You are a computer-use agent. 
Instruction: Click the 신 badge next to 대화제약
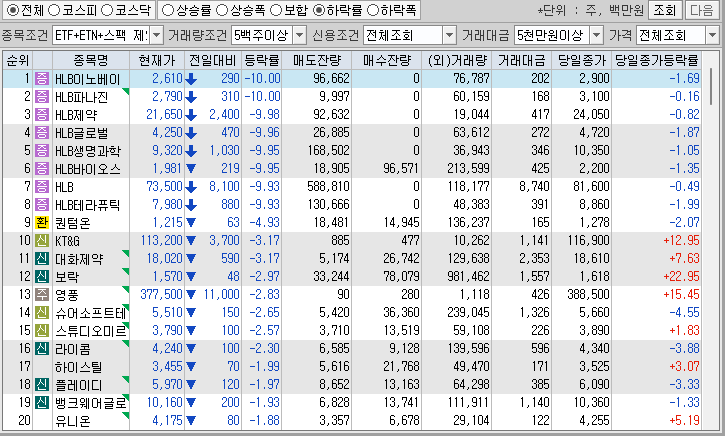(x=42, y=259)
